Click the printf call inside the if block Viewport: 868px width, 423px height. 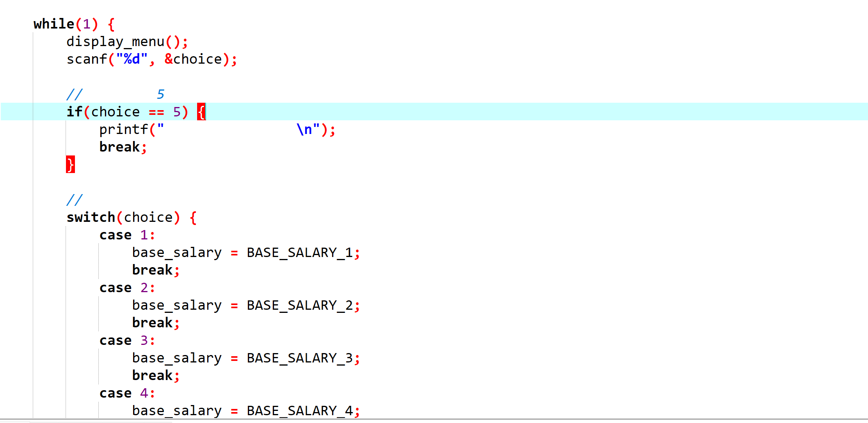(123, 130)
